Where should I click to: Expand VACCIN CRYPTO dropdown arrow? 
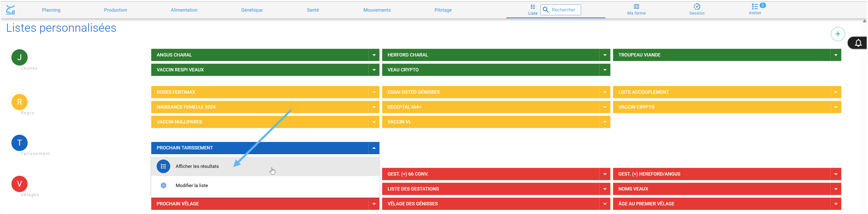835,107
